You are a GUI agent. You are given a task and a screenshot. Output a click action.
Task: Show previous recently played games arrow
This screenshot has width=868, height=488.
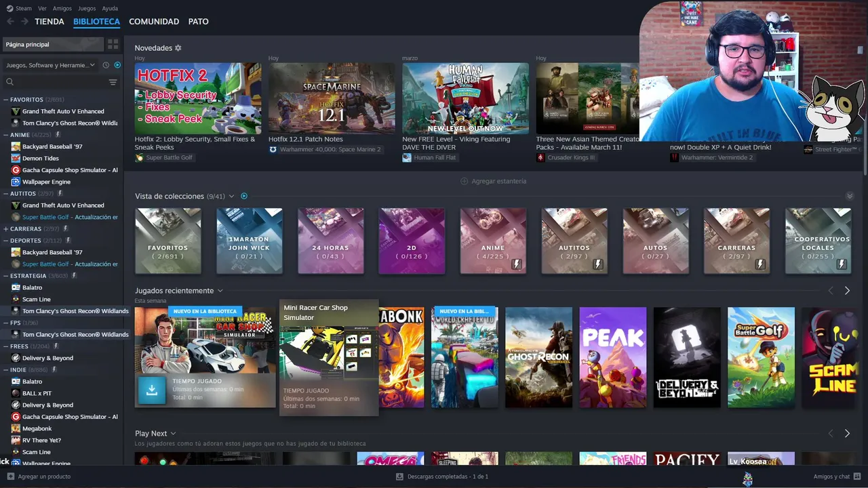tap(831, 291)
